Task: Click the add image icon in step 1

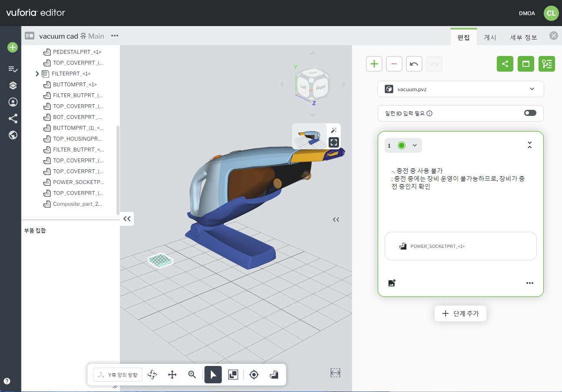Action: click(x=392, y=283)
